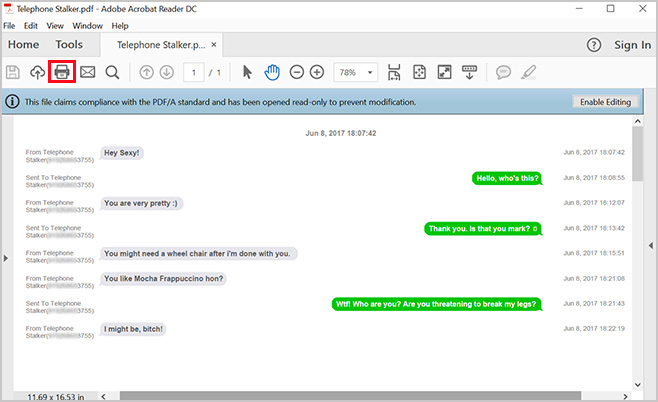658x402 pixels.
Task: Switch to the Tools tab
Action: point(69,45)
